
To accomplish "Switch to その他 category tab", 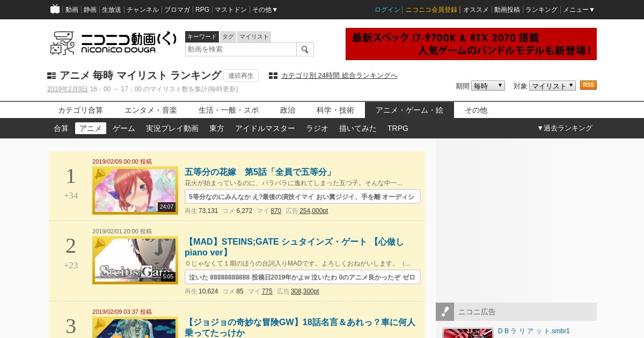I will coord(476,110).
